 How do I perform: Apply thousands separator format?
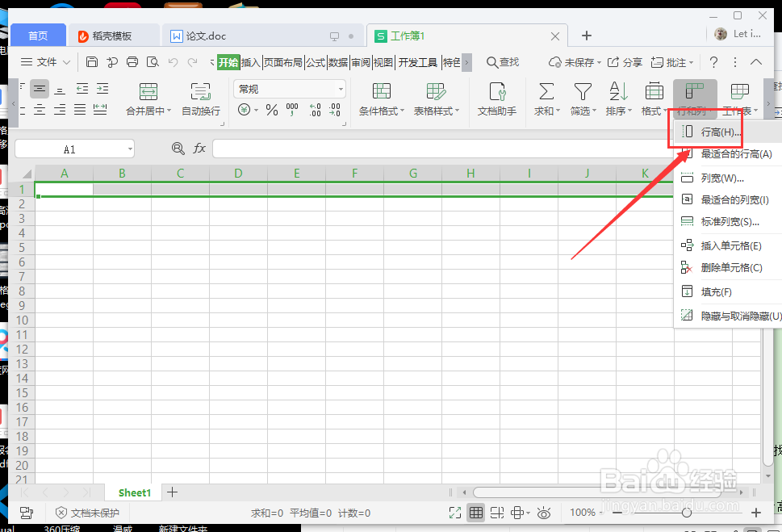(x=292, y=109)
